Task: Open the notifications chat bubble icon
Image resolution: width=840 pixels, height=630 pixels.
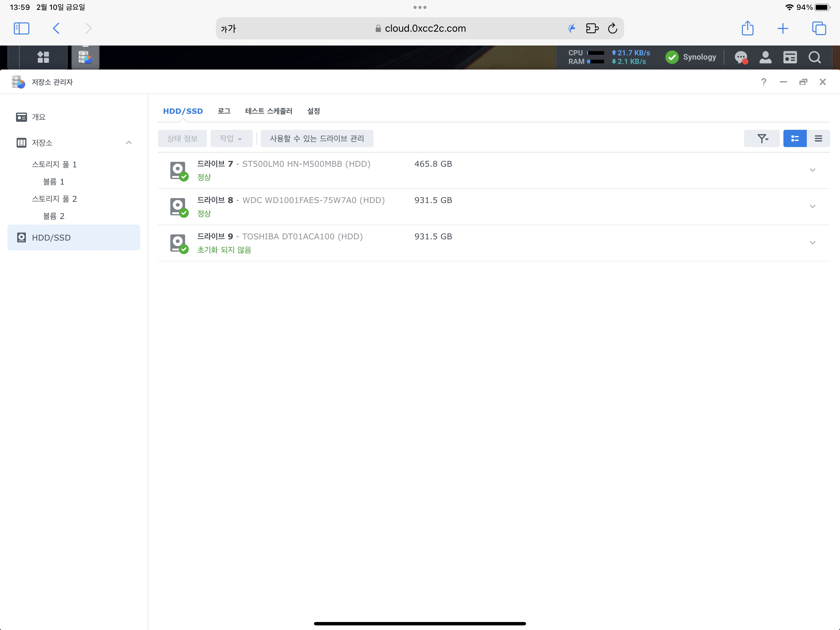Action: point(740,58)
